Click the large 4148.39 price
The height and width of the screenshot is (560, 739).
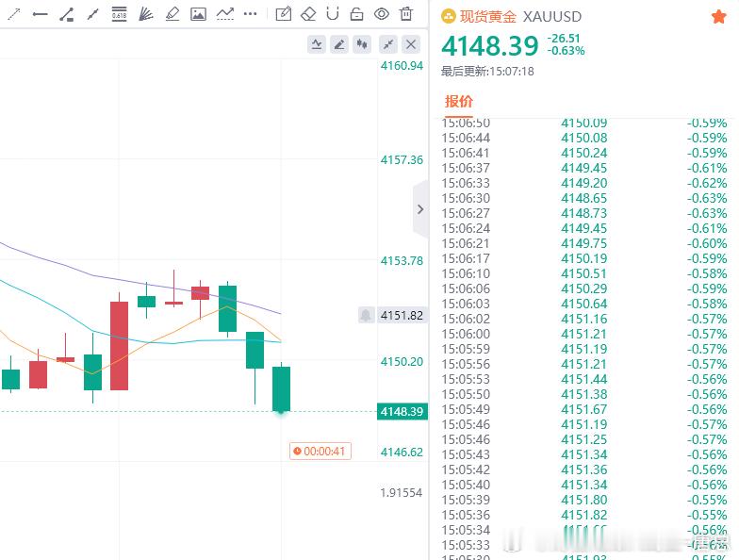[490, 45]
